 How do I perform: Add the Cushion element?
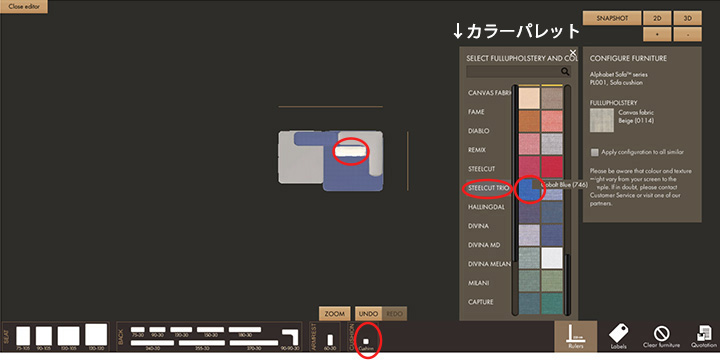[366, 342]
